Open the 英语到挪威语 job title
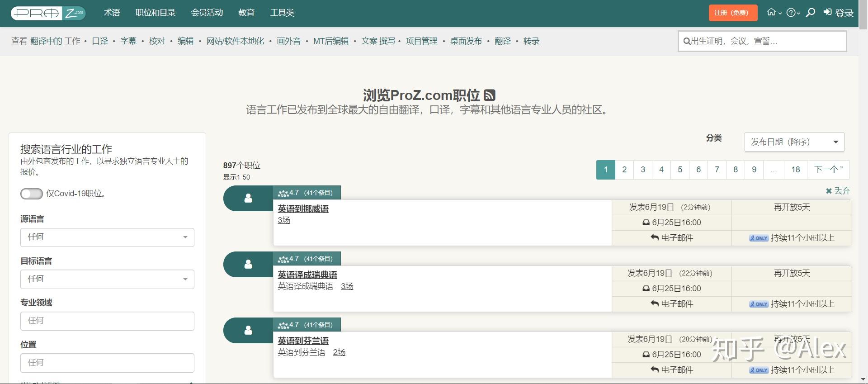Viewport: 868px width, 384px height. click(303, 209)
